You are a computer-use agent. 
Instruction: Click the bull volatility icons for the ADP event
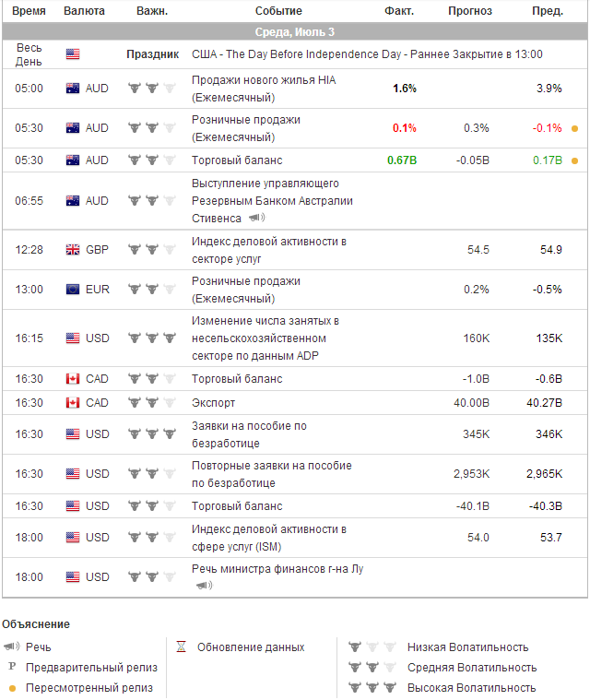pyautogui.click(x=151, y=338)
